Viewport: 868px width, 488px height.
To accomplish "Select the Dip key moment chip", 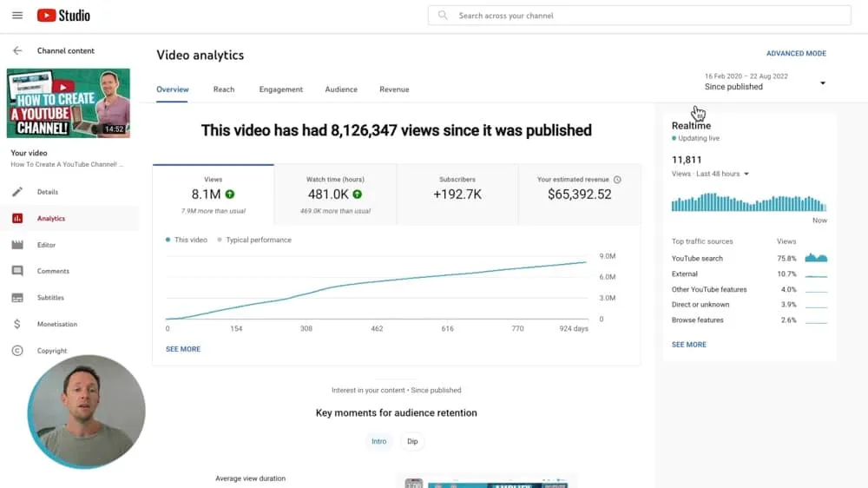I will tap(412, 441).
